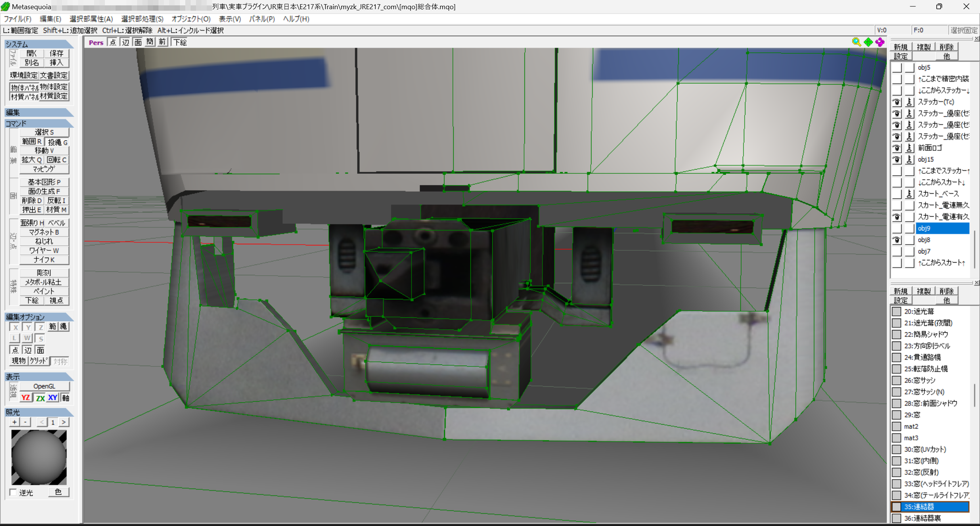
Task: Open the ファイル(F) menu
Action: 18,19
